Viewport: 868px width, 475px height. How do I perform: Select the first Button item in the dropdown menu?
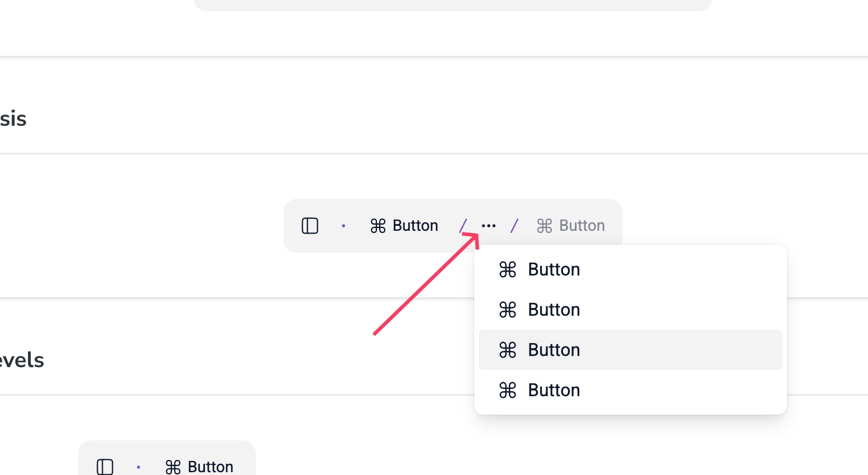[631, 269]
